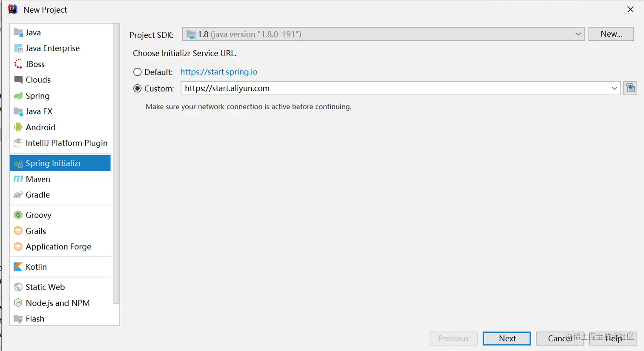Choose JBoss from the list
The width and height of the screenshot is (644, 351).
[60, 64]
